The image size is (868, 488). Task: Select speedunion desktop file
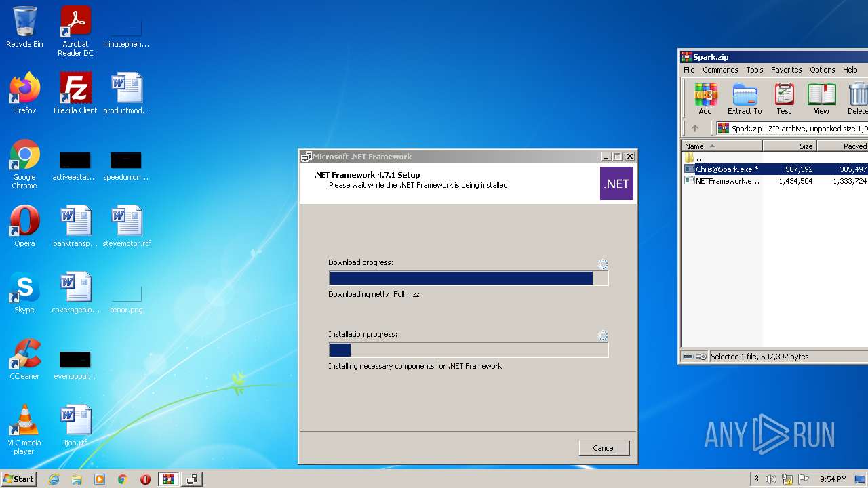126,165
